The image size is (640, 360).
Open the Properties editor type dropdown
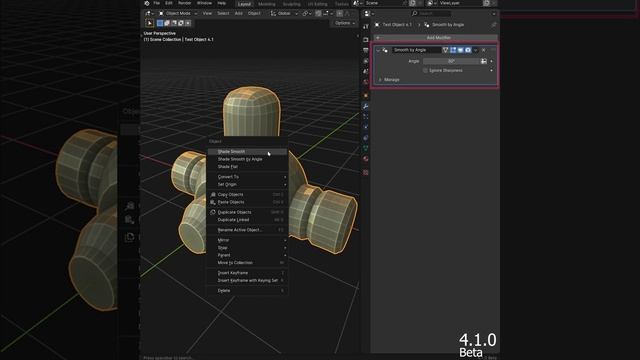pyautogui.click(x=369, y=13)
